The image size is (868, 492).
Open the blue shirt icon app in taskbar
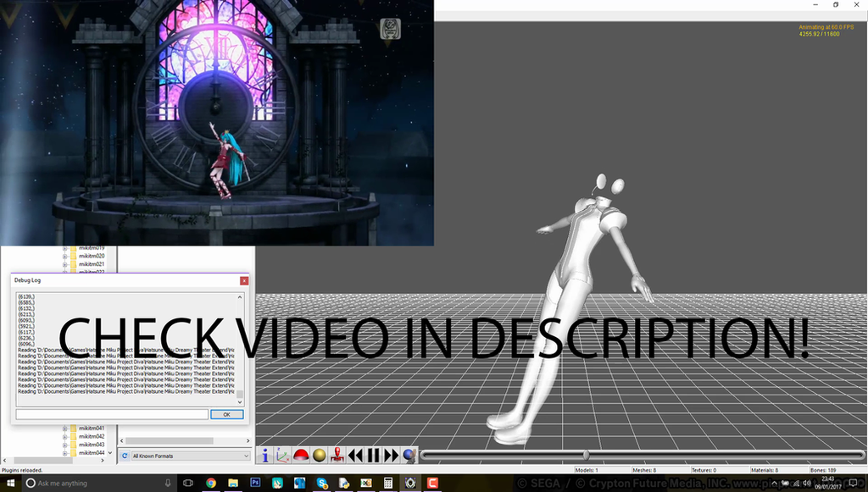pos(299,483)
